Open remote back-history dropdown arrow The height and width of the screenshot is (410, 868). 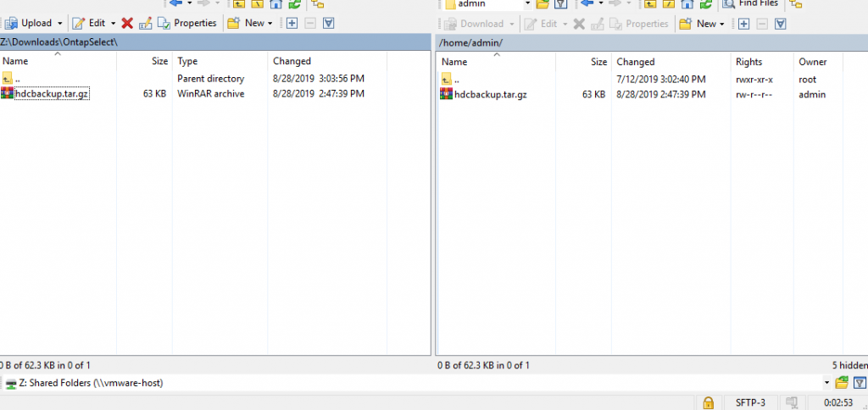[601, 3]
